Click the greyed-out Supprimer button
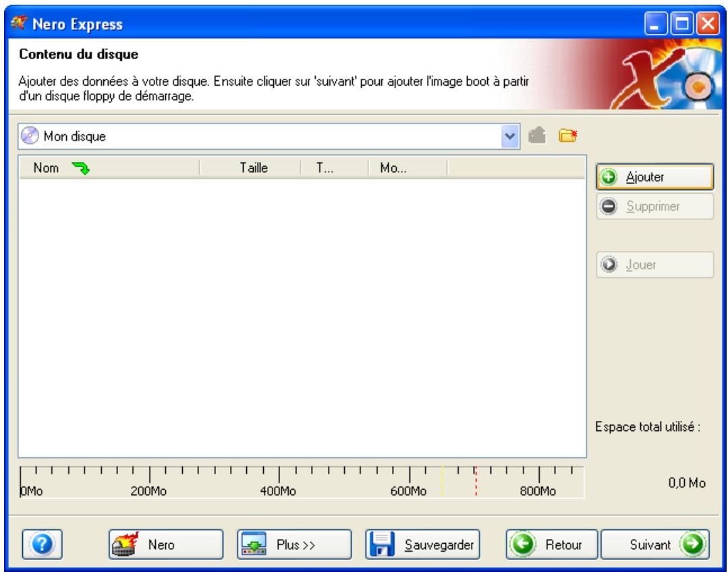This screenshot has width=728, height=572. pyautogui.click(x=654, y=206)
